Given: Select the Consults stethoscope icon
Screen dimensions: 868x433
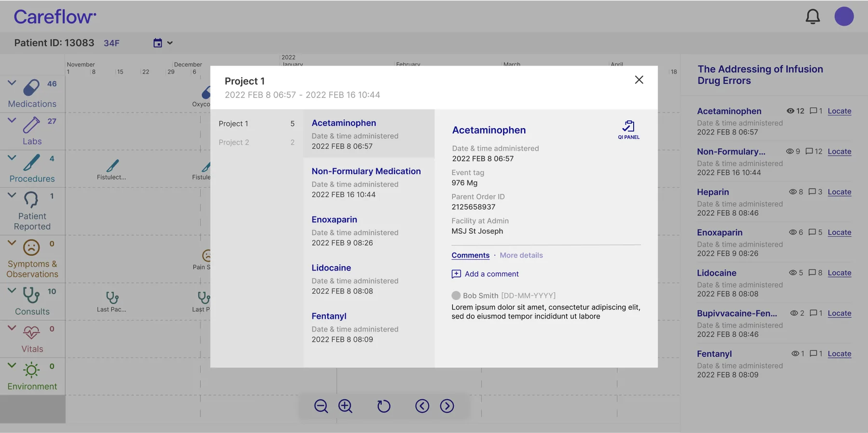Looking at the screenshot, I should pyautogui.click(x=31, y=295).
